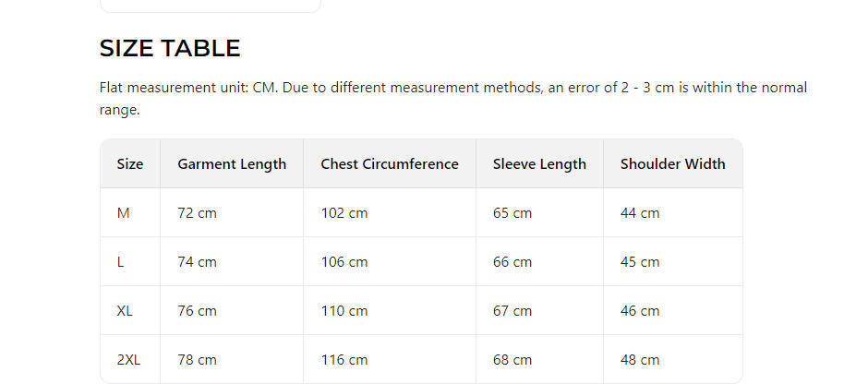Screen dimensions: 868x384
Task: Select the 66 cm sleeve length cell
Action: (x=512, y=262)
